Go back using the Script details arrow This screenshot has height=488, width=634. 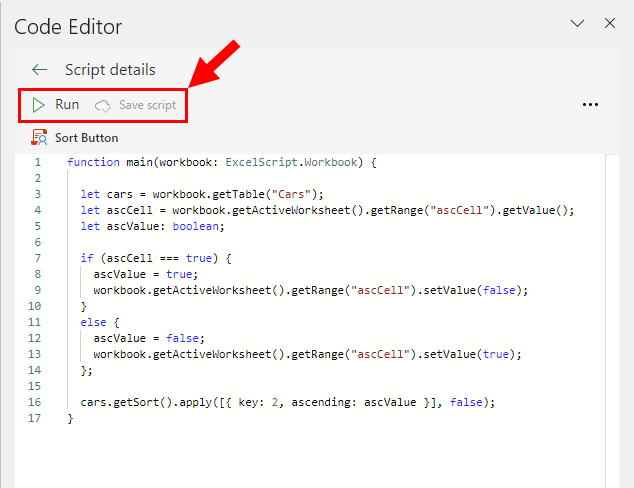39,70
